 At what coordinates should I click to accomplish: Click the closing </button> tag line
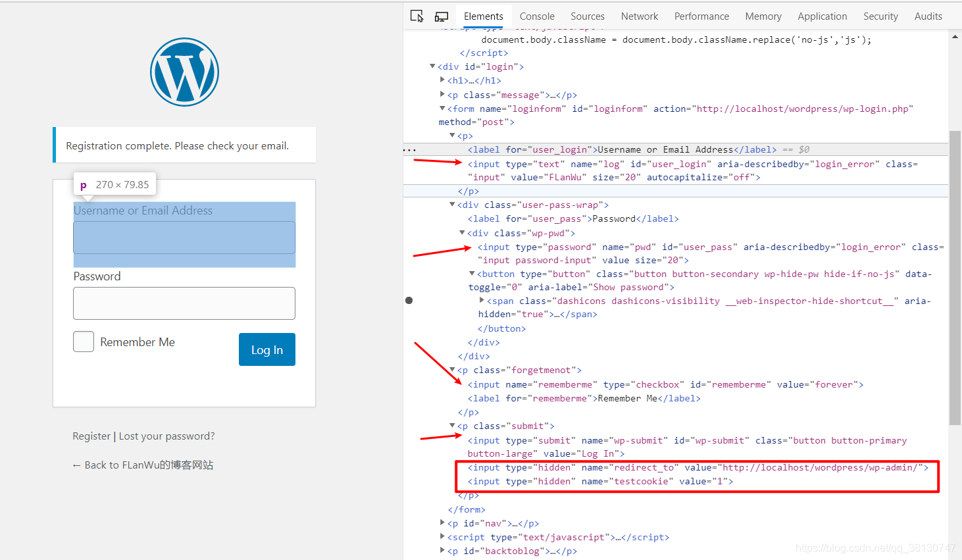502,328
